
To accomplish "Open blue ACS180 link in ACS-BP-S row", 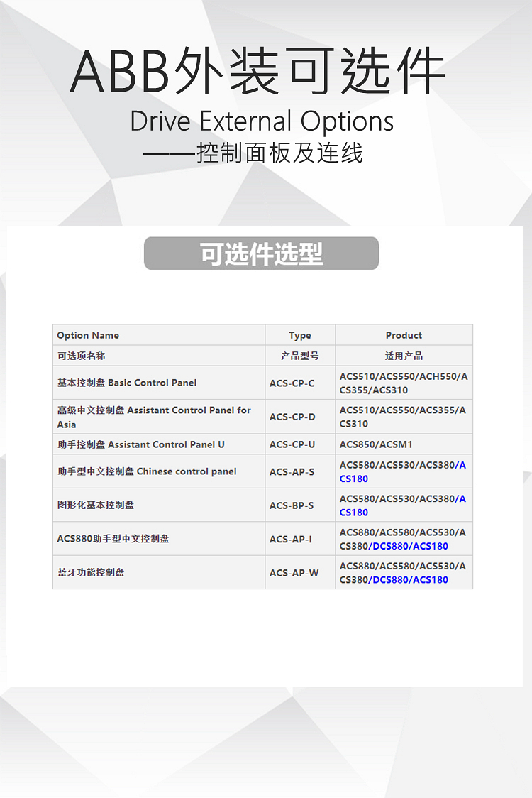I will coord(354,513).
